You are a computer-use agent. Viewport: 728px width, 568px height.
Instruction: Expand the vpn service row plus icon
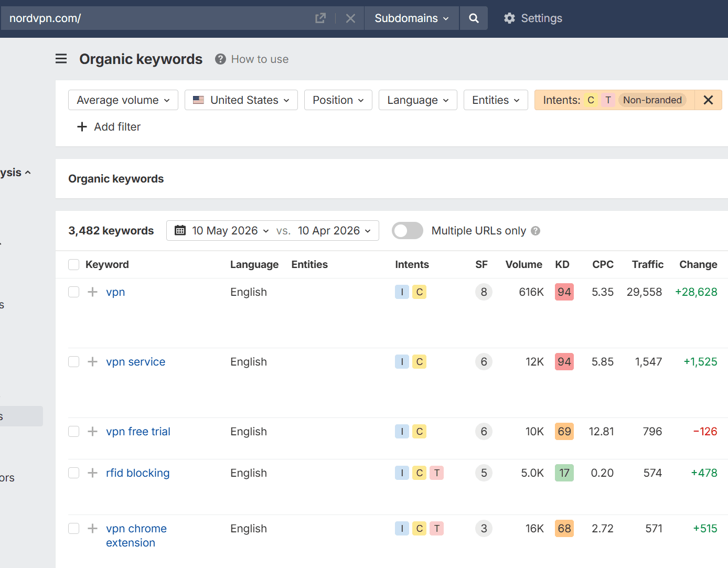93,362
